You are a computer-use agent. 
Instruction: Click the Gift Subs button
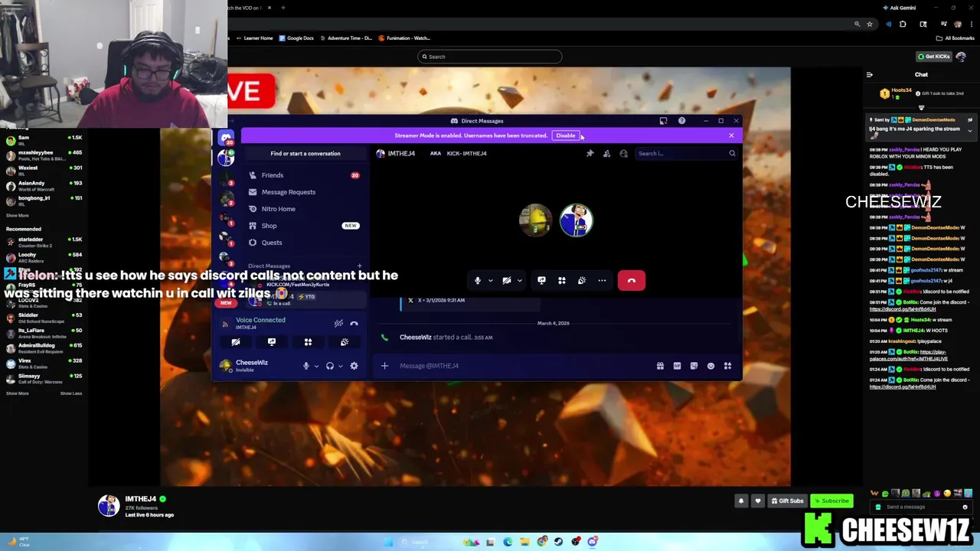(x=787, y=501)
